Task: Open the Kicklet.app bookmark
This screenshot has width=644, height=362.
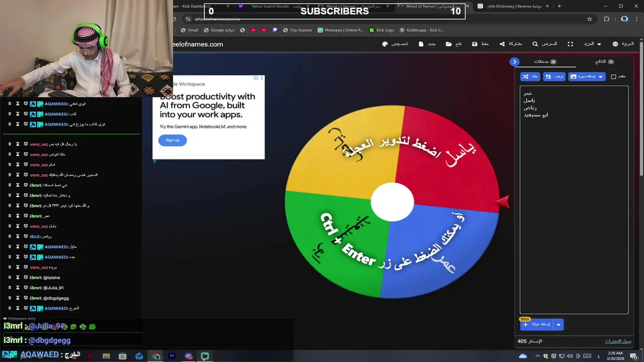Action: point(421,30)
